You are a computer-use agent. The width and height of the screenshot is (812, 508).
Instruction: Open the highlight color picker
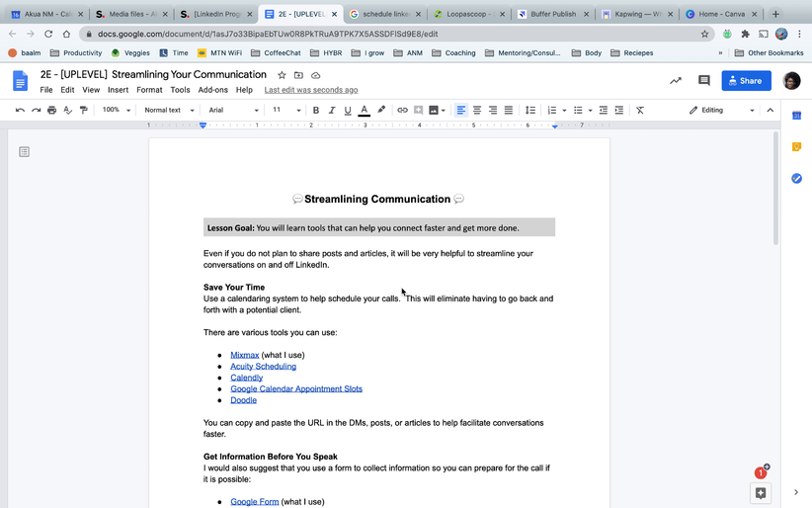point(381,110)
